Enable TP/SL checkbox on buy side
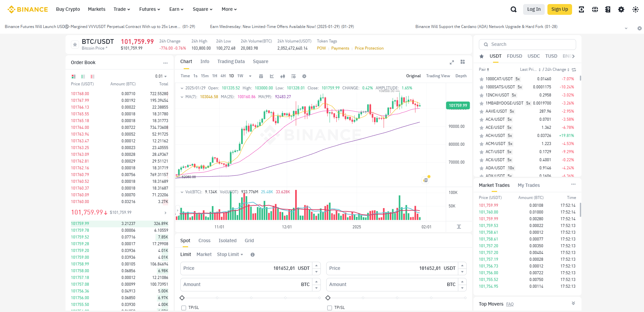The width and height of the screenshot is (644, 312). pos(184,308)
